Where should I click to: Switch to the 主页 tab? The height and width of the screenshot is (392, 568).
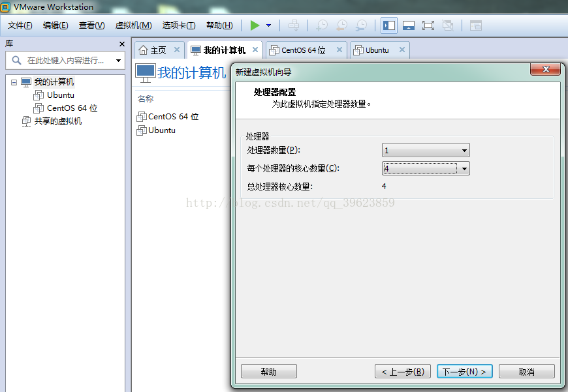click(x=158, y=50)
